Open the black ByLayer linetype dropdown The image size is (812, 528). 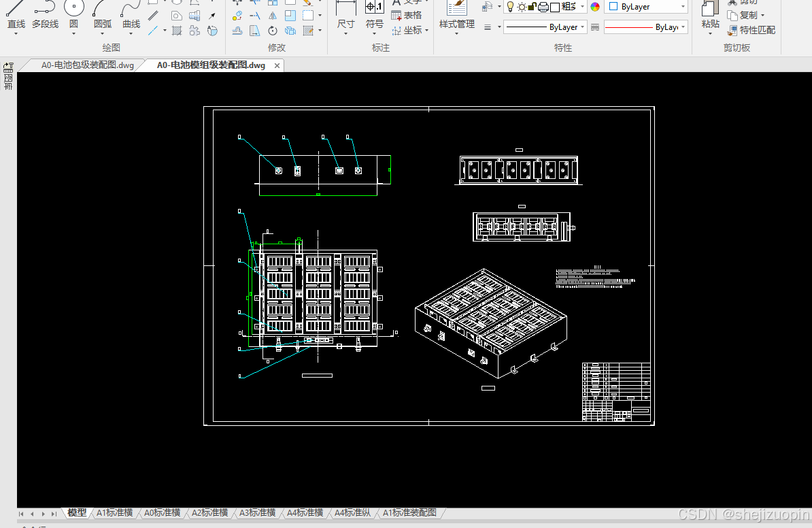tap(545, 27)
